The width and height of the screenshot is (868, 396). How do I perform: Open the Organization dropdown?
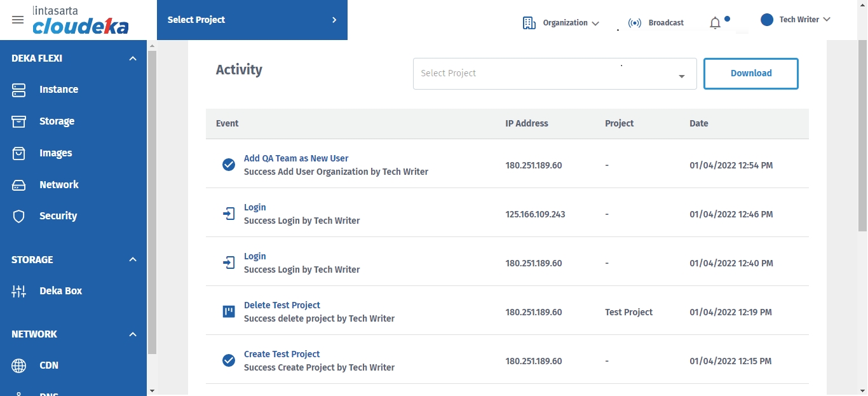coord(562,23)
